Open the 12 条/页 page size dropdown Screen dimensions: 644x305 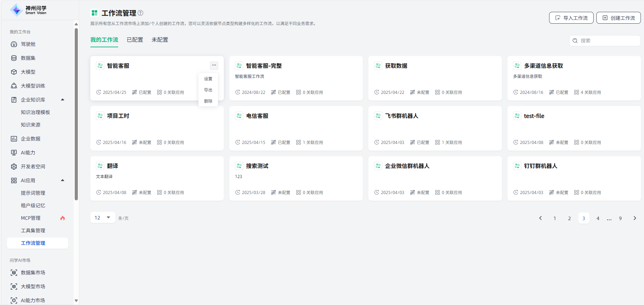tap(103, 218)
